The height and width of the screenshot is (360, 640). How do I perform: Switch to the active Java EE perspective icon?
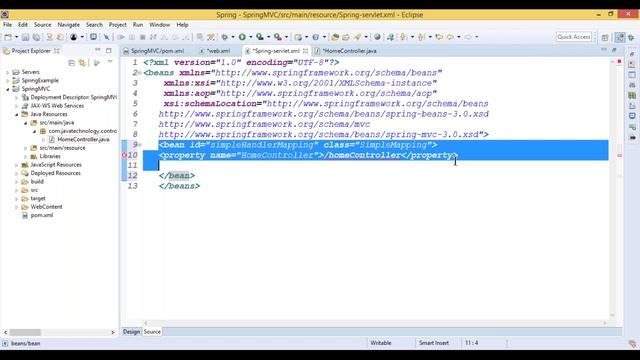(x=620, y=37)
